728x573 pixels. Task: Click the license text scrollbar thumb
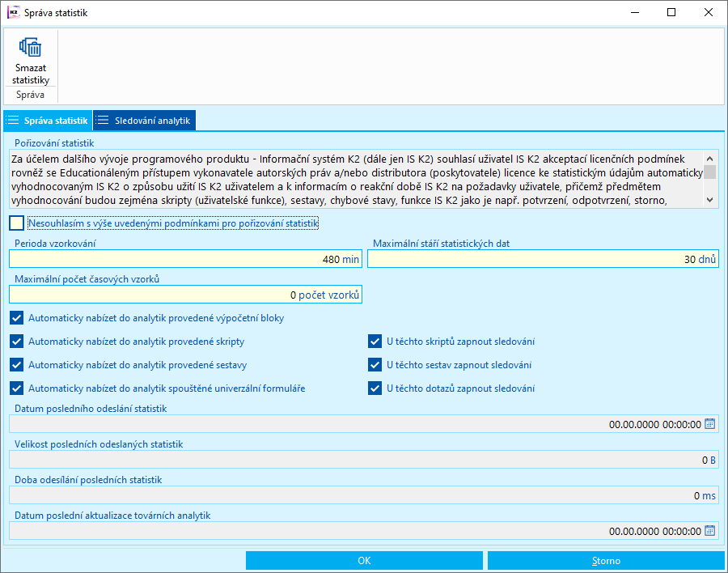(709, 172)
